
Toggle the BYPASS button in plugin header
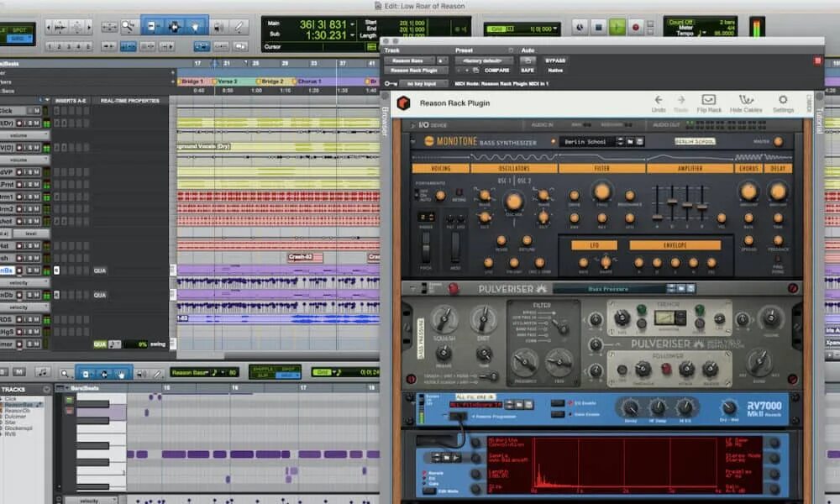coord(555,60)
